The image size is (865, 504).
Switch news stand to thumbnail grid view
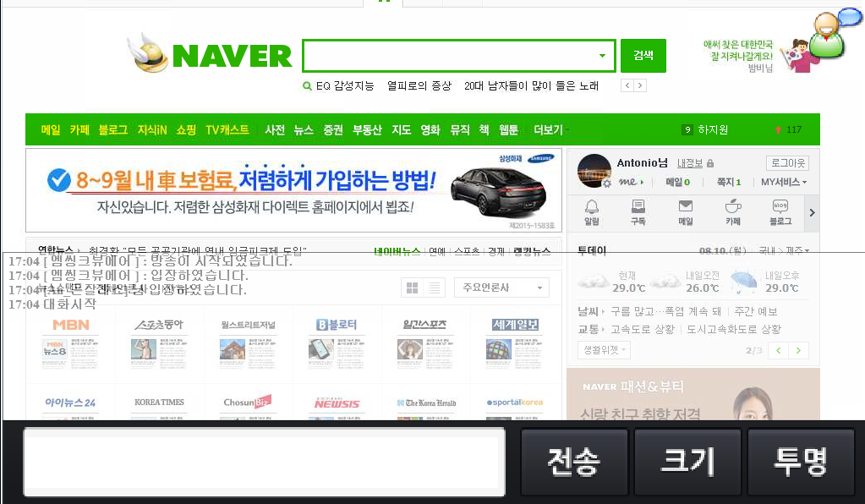pyautogui.click(x=412, y=288)
